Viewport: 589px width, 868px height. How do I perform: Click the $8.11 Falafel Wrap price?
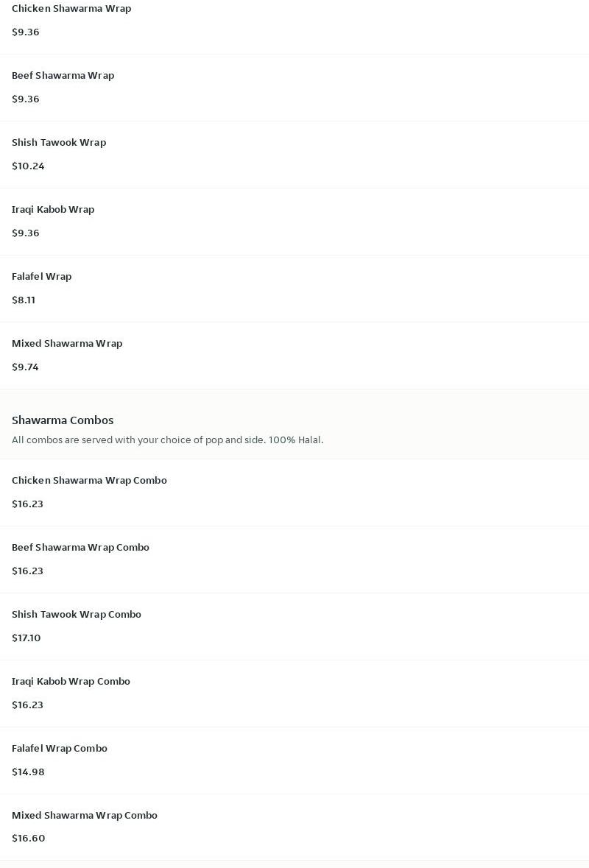tap(24, 300)
